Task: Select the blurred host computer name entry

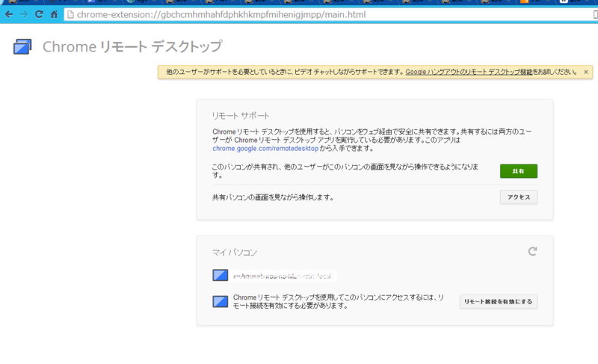Action: point(283,276)
